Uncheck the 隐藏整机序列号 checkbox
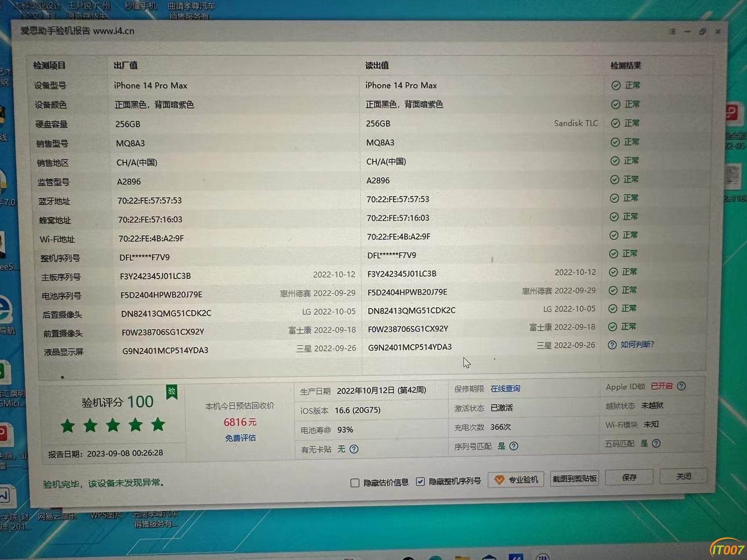Image resolution: width=747 pixels, height=560 pixels. pyautogui.click(x=420, y=481)
